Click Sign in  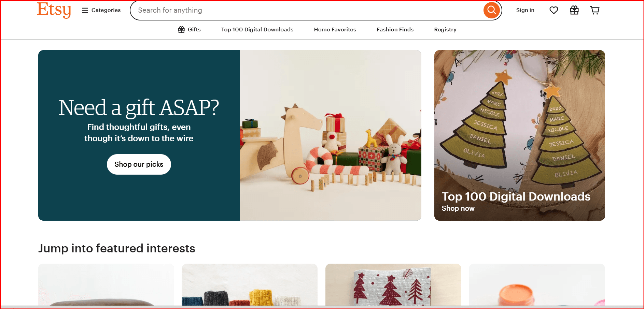[525, 10]
